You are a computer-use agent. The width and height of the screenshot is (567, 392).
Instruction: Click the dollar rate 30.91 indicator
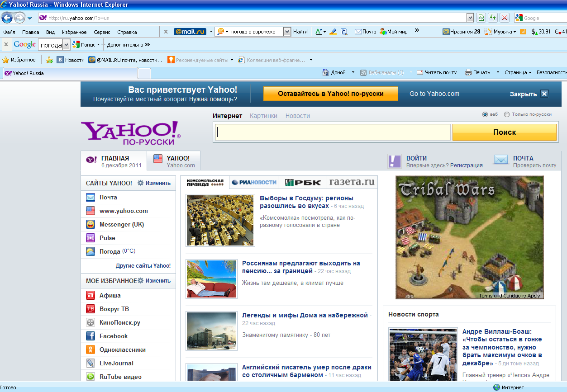click(x=541, y=32)
